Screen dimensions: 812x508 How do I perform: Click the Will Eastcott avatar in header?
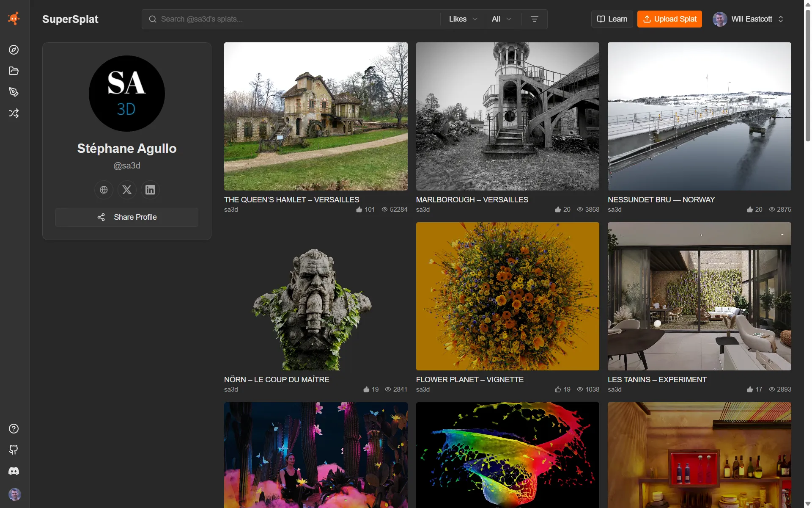pos(720,19)
